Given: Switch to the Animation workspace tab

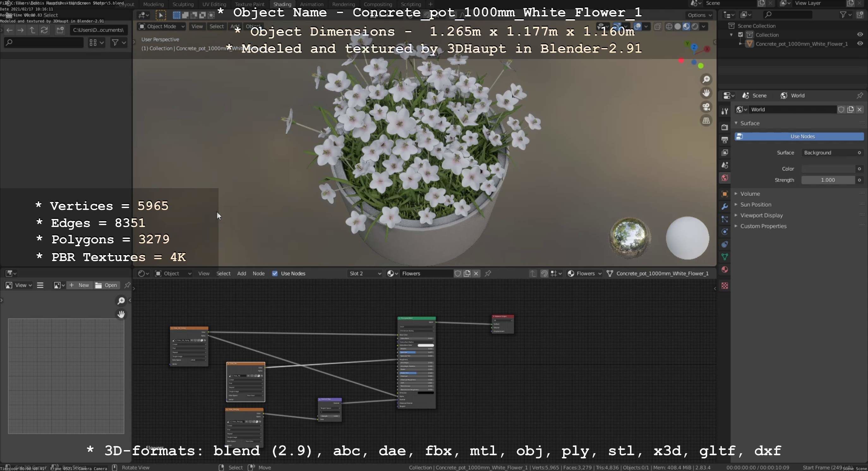Looking at the screenshot, I should click(311, 4).
